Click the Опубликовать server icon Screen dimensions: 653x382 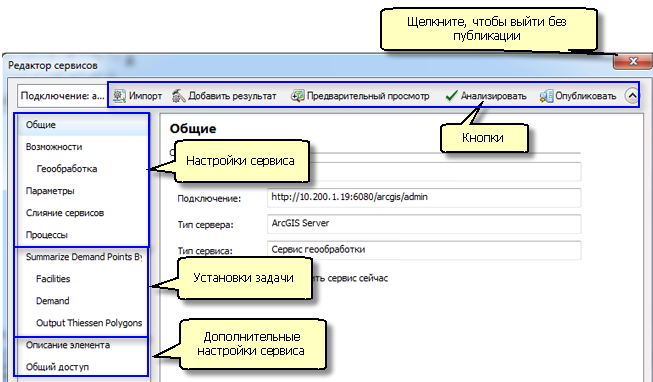pyautogui.click(x=546, y=96)
